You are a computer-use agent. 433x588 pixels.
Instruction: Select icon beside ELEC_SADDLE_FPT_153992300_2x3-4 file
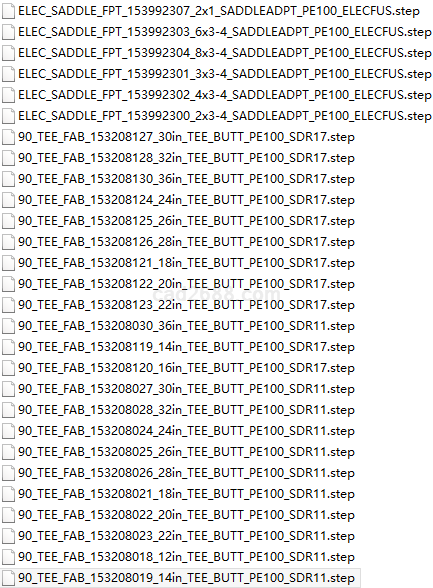coord(8,116)
